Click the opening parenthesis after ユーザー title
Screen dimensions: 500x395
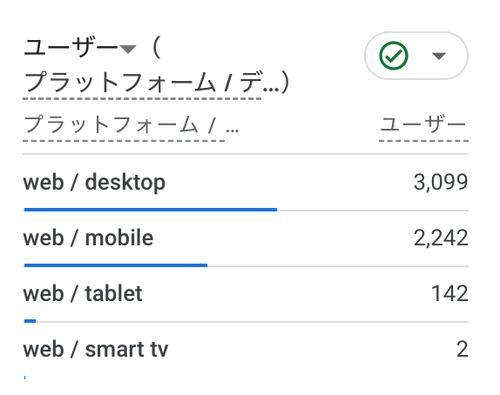pos(157,47)
